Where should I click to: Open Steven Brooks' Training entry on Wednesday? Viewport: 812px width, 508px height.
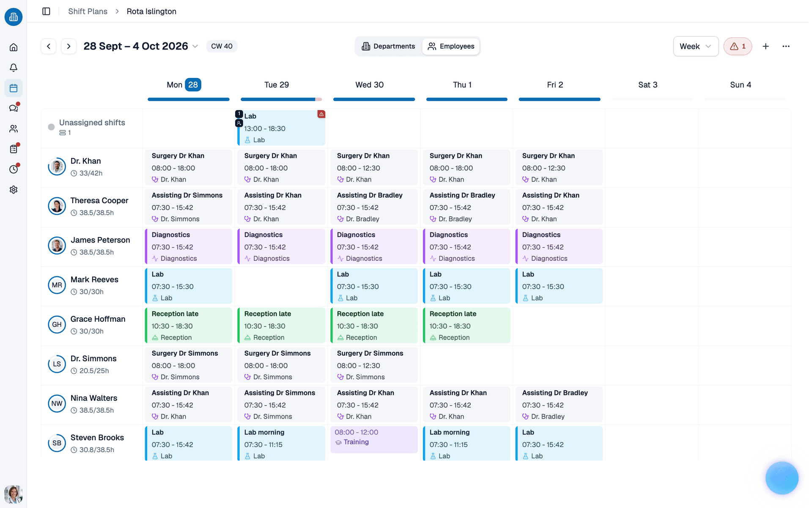pos(374,439)
